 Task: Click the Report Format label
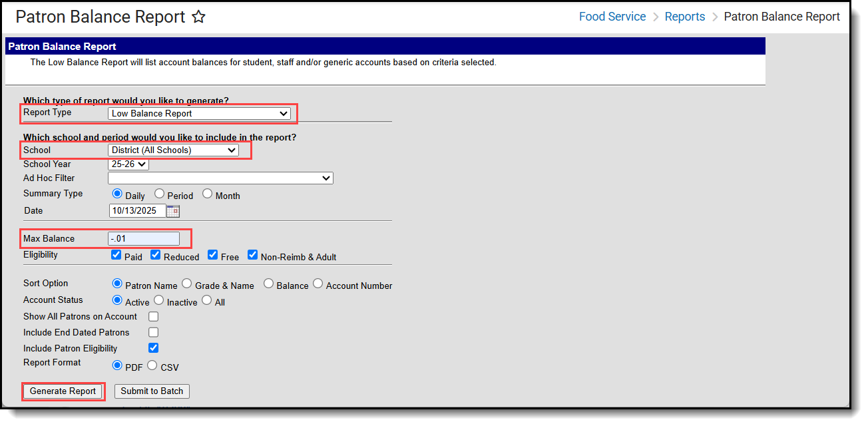point(52,363)
